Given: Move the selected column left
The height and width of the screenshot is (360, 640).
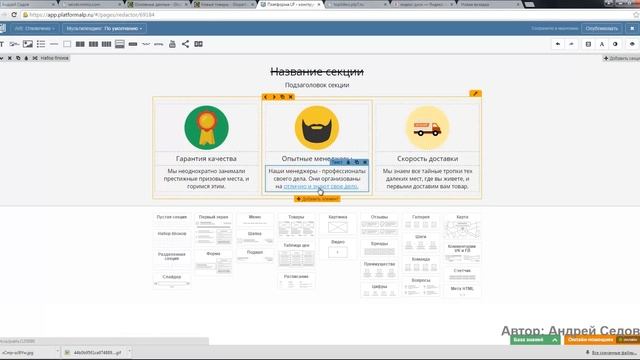Looking at the screenshot, I should pyautogui.click(x=265, y=97).
